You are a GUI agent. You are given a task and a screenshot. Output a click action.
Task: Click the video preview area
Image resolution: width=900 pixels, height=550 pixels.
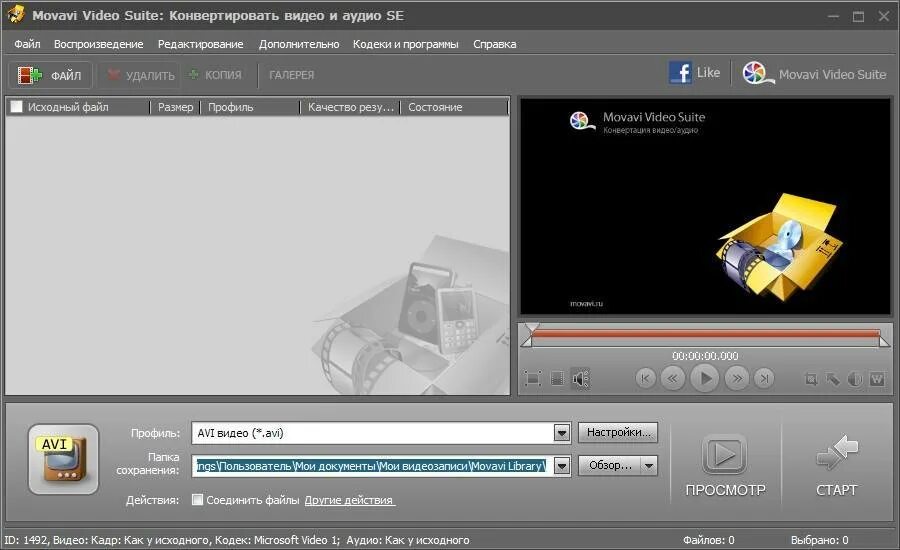(705, 207)
